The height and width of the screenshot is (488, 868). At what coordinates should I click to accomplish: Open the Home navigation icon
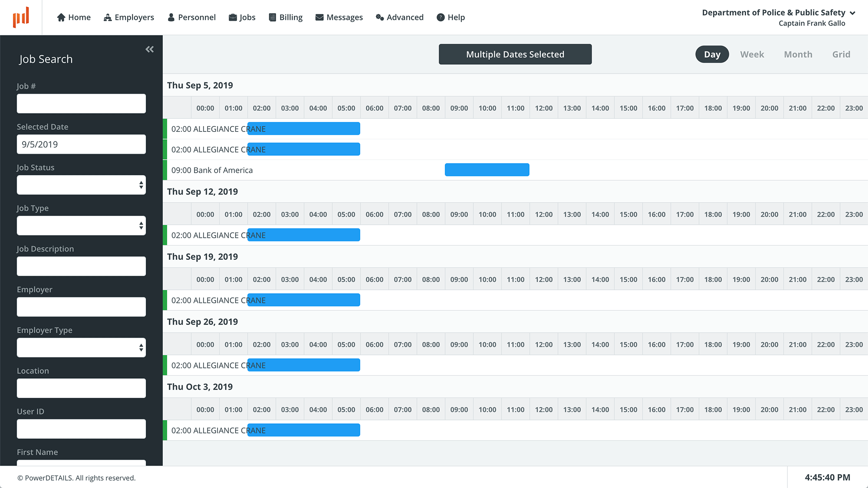(x=61, y=17)
